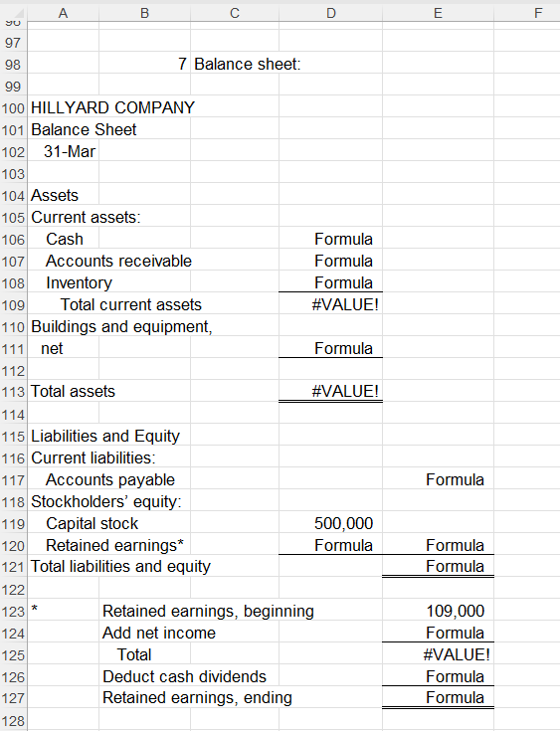Select the #VALUE! cell in row 125

point(438,654)
